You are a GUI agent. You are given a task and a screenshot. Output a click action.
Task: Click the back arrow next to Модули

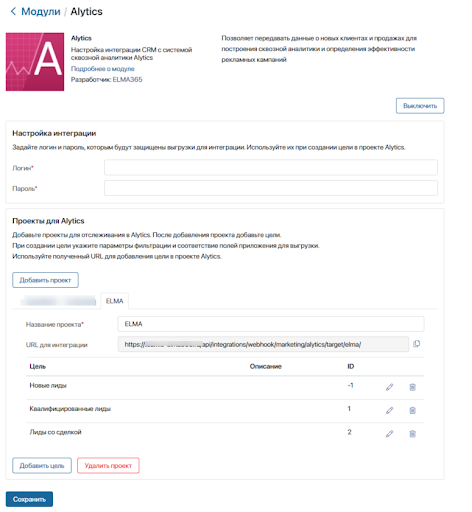13,11
